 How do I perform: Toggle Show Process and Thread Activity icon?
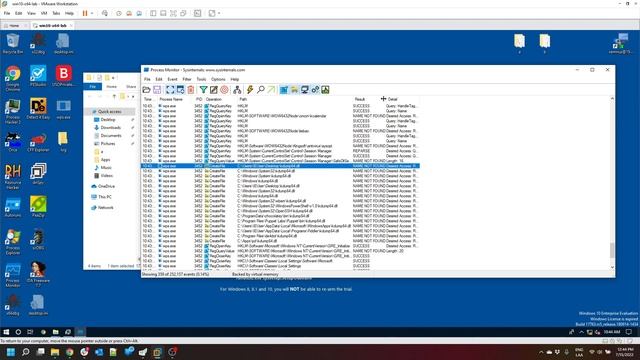pyautogui.click(x=315, y=90)
